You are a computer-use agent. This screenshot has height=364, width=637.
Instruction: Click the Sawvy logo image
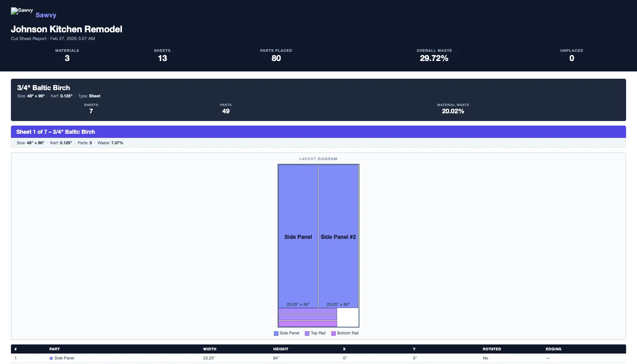coord(21,11)
